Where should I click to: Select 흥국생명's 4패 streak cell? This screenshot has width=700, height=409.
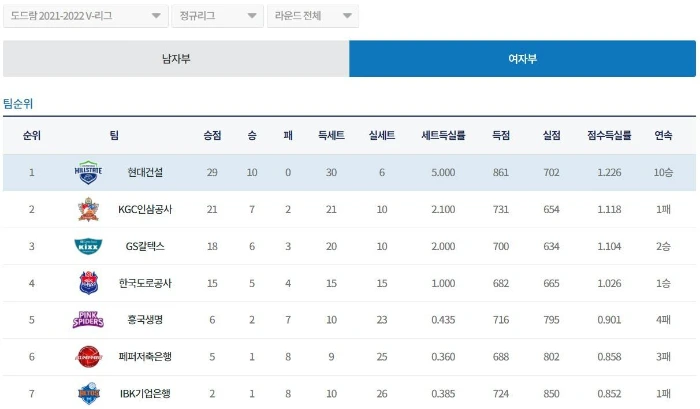[x=663, y=320]
